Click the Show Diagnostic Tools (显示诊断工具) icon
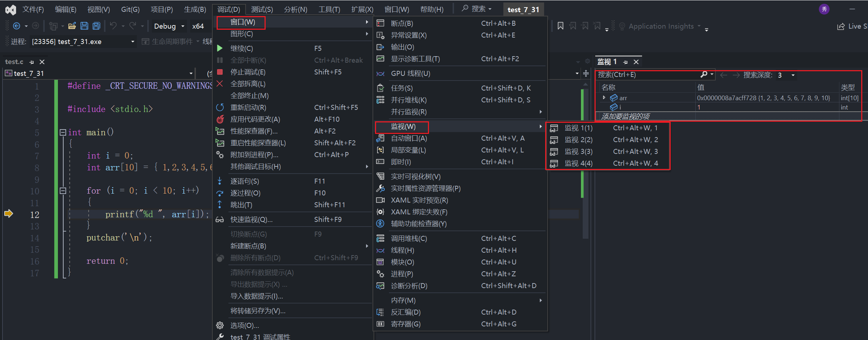868x340 pixels. [380, 59]
